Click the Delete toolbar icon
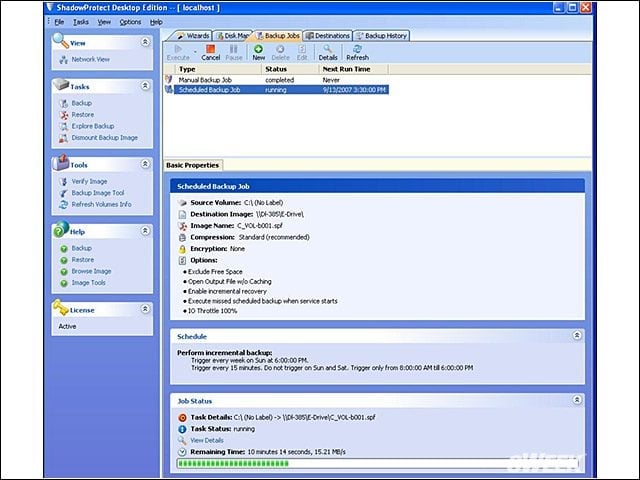Image resolution: width=640 pixels, height=480 pixels. tap(280, 53)
